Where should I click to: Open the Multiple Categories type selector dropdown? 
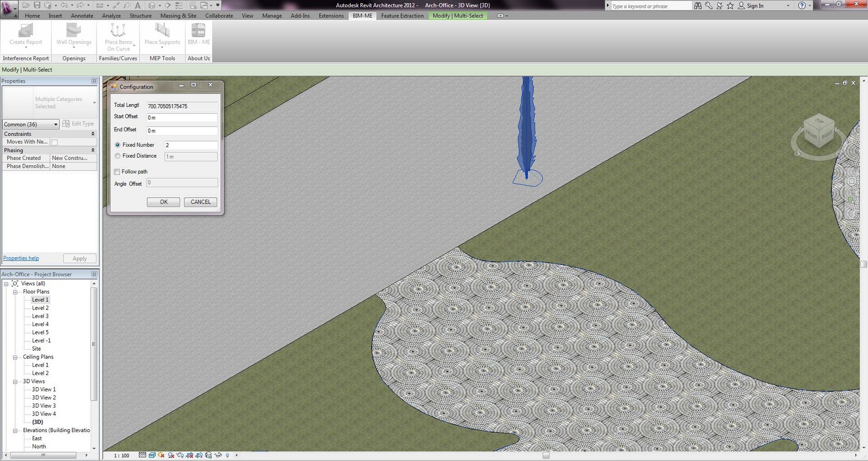[x=50, y=103]
